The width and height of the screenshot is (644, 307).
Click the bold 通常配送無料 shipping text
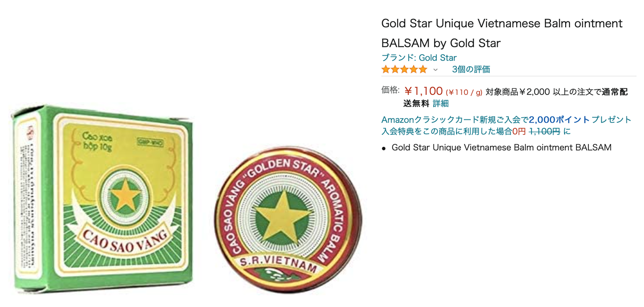[x=515, y=97]
